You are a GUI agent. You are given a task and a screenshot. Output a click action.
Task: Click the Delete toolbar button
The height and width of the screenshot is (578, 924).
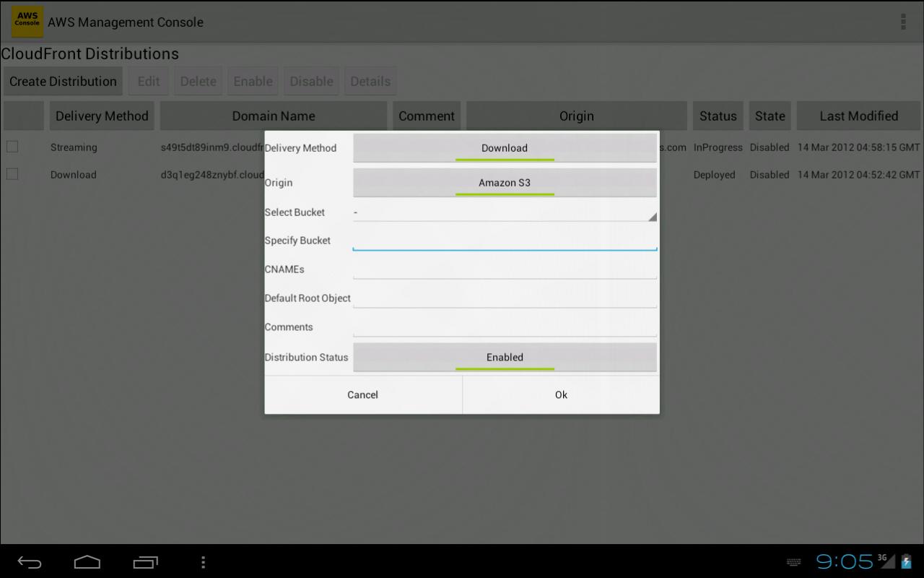click(x=199, y=81)
